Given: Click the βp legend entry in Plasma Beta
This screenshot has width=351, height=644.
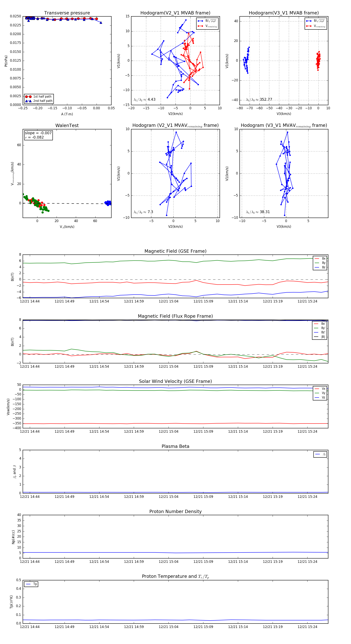Looking at the screenshot, I should pyautogui.click(x=320, y=454).
